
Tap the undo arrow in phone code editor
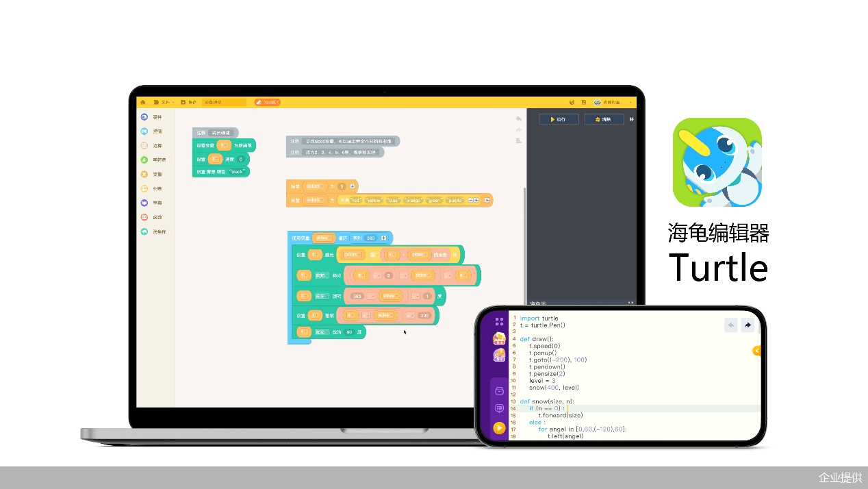(x=731, y=325)
